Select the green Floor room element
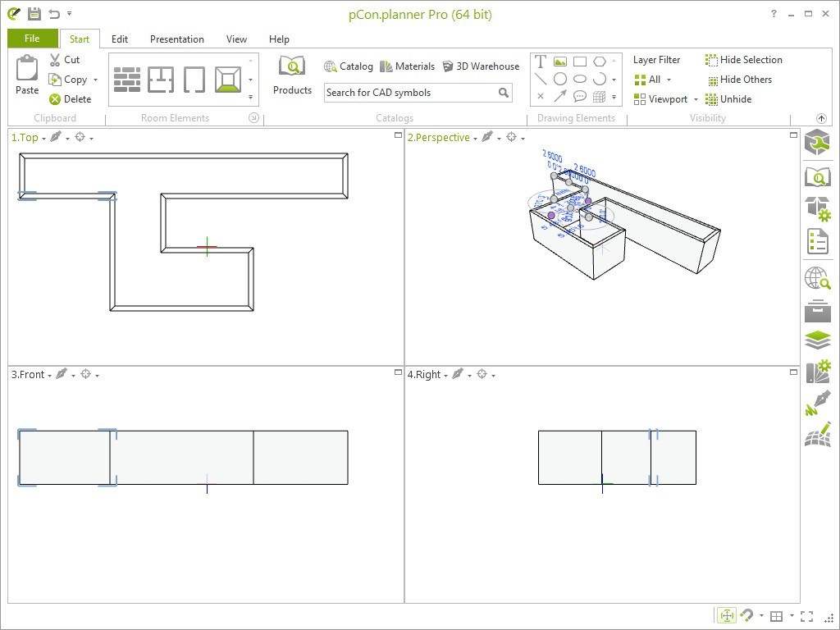Screen dimensions: 840x630 pyautogui.click(x=228, y=80)
